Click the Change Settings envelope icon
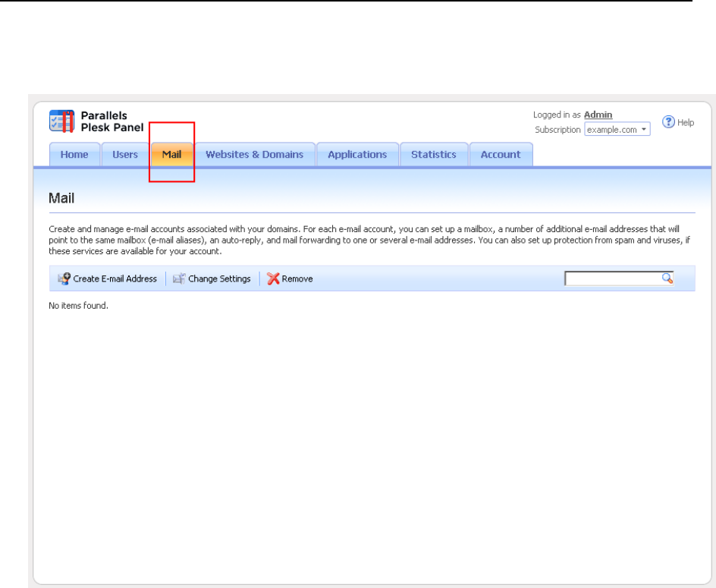Viewport: 716px width, 588px height. [179, 278]
